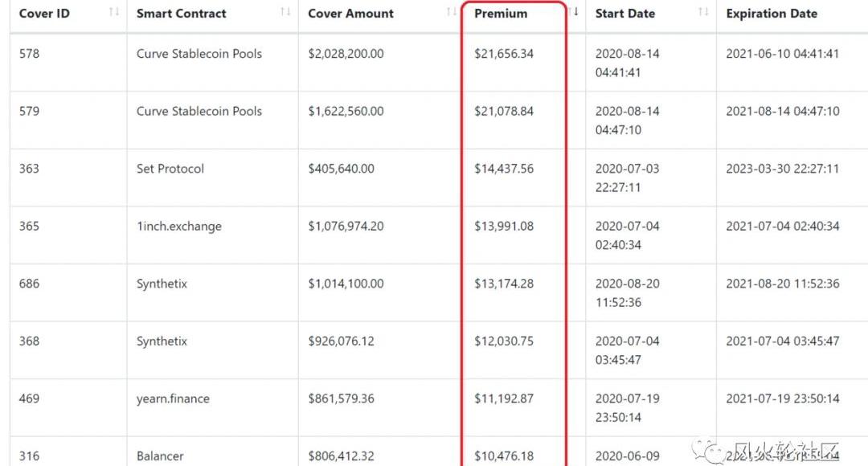Screen dimensions: 868x466
Task: Click the Expiration Date column header
Action: (x=772, y=14)
